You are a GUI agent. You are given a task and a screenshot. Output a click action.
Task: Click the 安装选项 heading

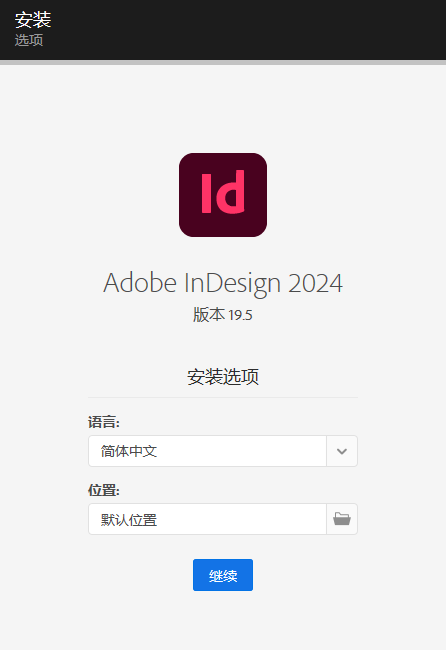point(223,376)
